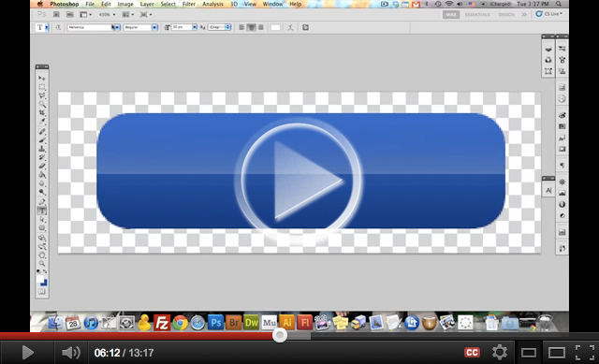Open the Layer menu
Screen dimensions: 599x364
pyautogui.click(x=147, y=4)
